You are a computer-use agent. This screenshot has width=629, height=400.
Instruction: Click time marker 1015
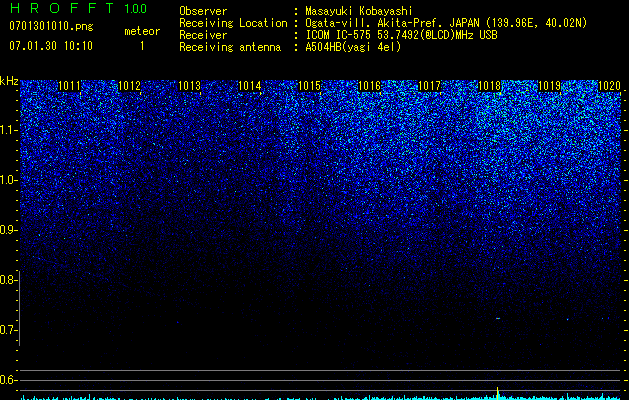pos(310,86)
